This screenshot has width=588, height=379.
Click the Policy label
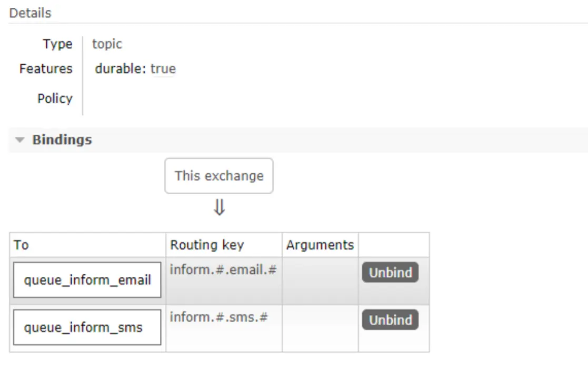pyautogui.click(x=55, y=98)
